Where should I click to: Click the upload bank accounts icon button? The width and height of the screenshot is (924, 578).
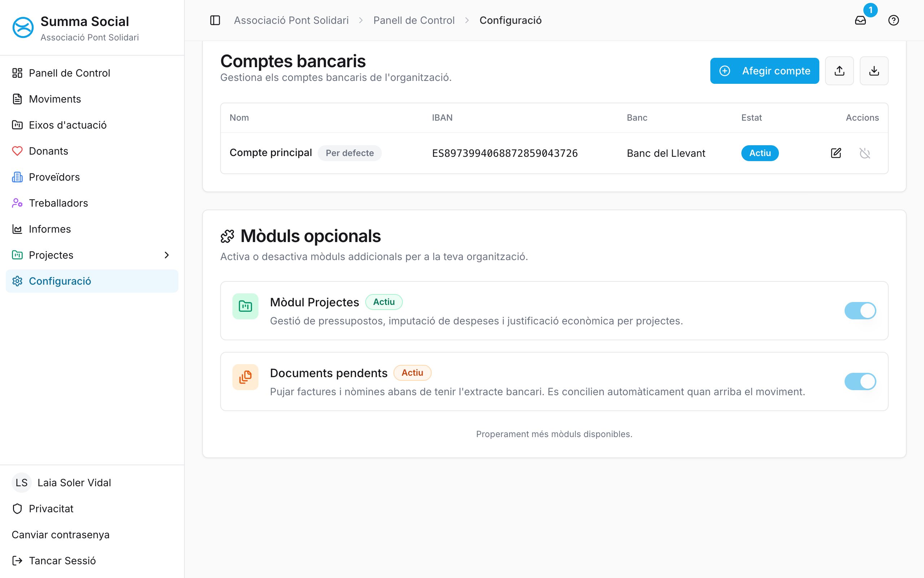point(839,71)
